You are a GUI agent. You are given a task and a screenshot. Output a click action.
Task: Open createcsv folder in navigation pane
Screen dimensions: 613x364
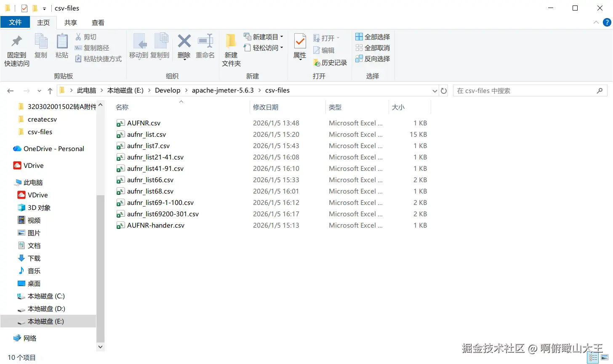pyautogui.click(x=42, y=120)
